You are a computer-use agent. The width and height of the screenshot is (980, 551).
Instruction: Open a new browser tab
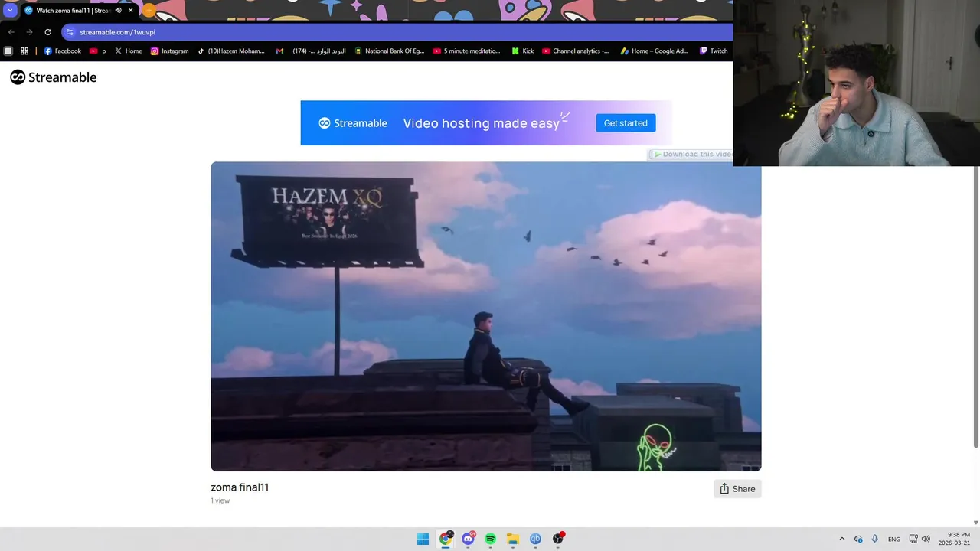point(149,11)
